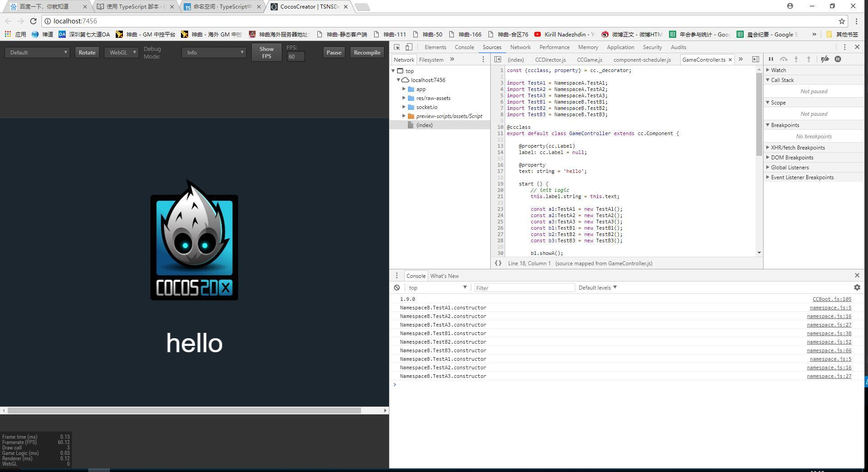Click the pause script execution icon

(771, 59)
